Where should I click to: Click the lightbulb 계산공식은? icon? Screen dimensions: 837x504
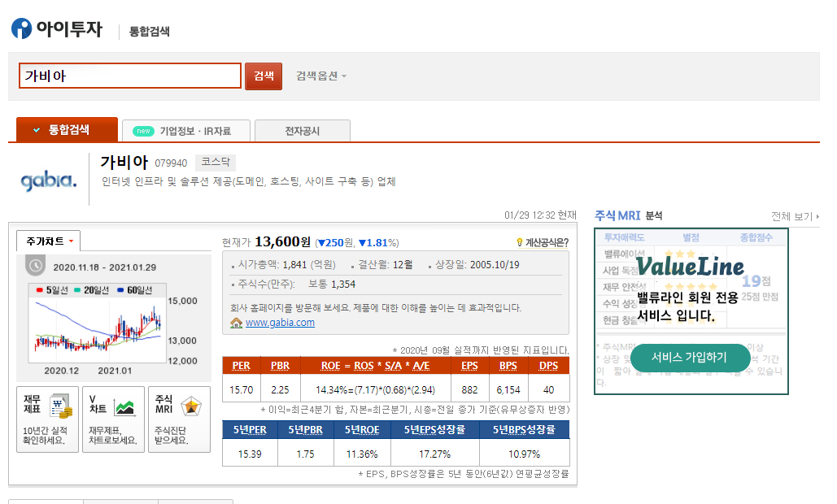click(x=520, y=243)
